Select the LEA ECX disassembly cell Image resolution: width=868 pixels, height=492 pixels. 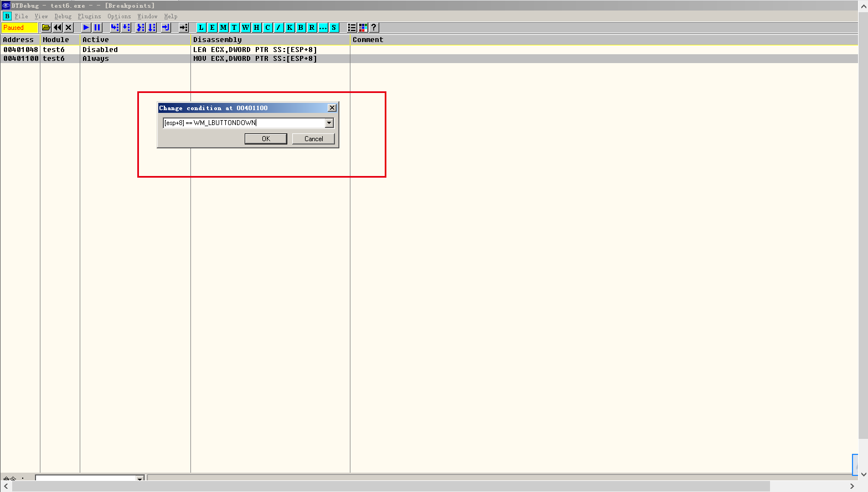[x=255, y=50]
